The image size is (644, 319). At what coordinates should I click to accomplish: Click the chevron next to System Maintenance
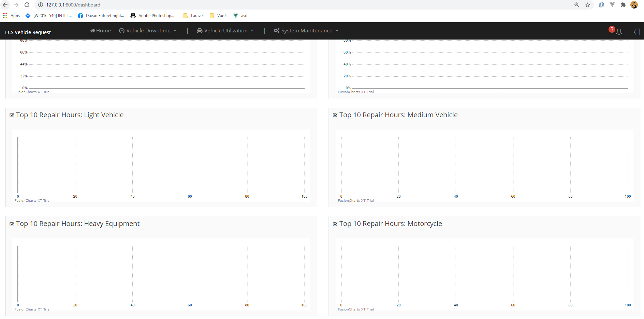pyautogui.click(x=337, y=31)
